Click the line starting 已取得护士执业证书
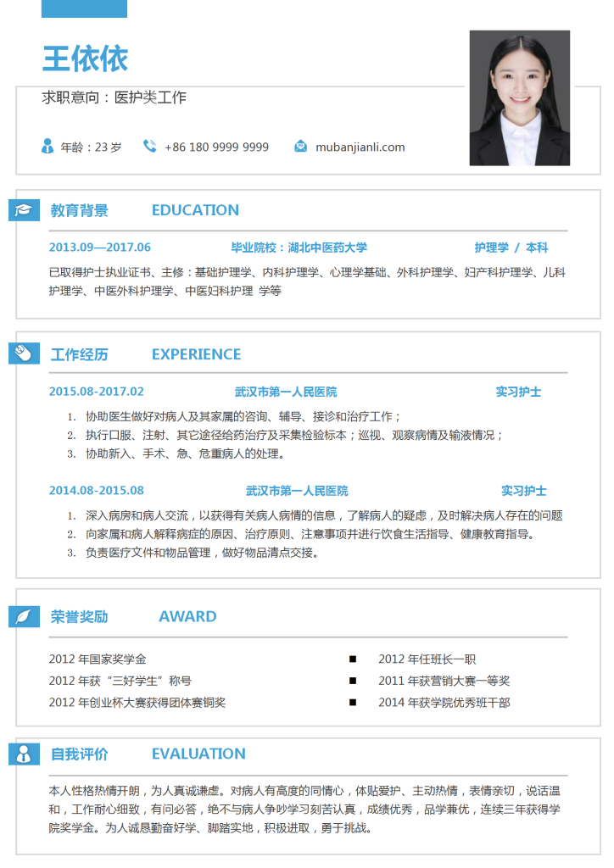The height and width of the screenshot is (868, 614). point(307,272)
